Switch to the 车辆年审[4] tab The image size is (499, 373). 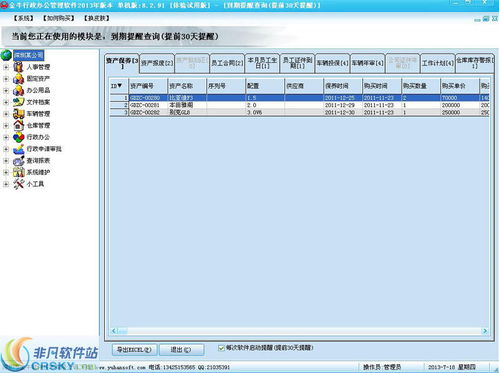click(367, 63)
